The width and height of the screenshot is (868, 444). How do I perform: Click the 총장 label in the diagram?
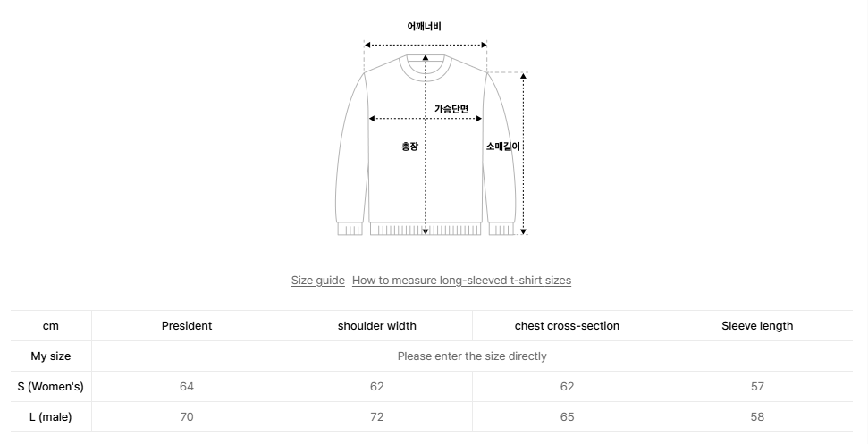(409, 147)
